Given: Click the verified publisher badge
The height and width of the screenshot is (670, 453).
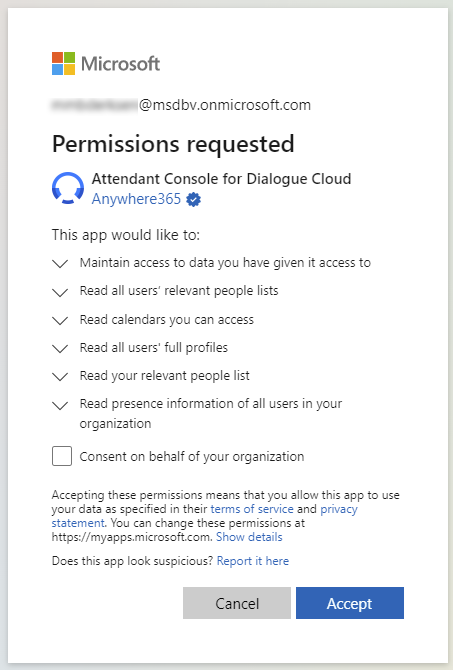Looking at the screenshot, I should (x=194, y=199).
